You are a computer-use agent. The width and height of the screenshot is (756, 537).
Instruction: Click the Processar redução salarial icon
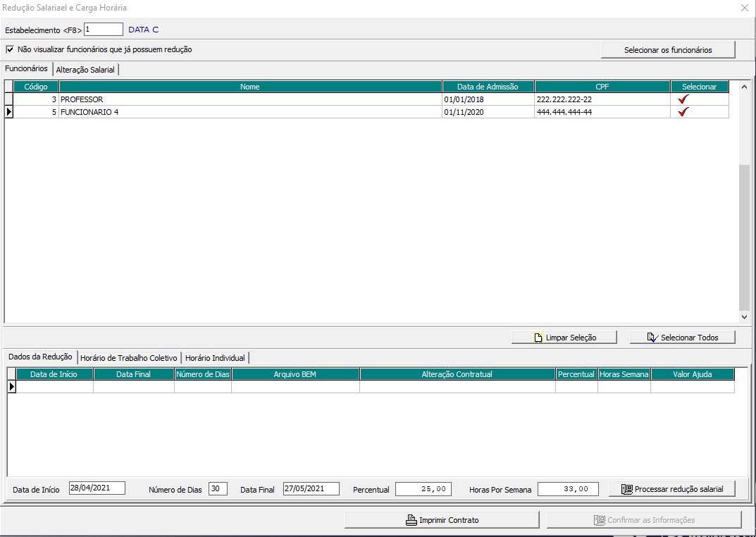click(x=627, y=489)
